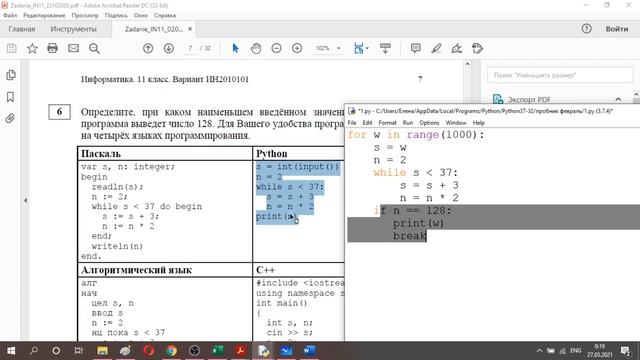Open bookmarks panel in left sidebar
Image resolution: width=640 pixels, height=360 pixels.
point(11,97)
